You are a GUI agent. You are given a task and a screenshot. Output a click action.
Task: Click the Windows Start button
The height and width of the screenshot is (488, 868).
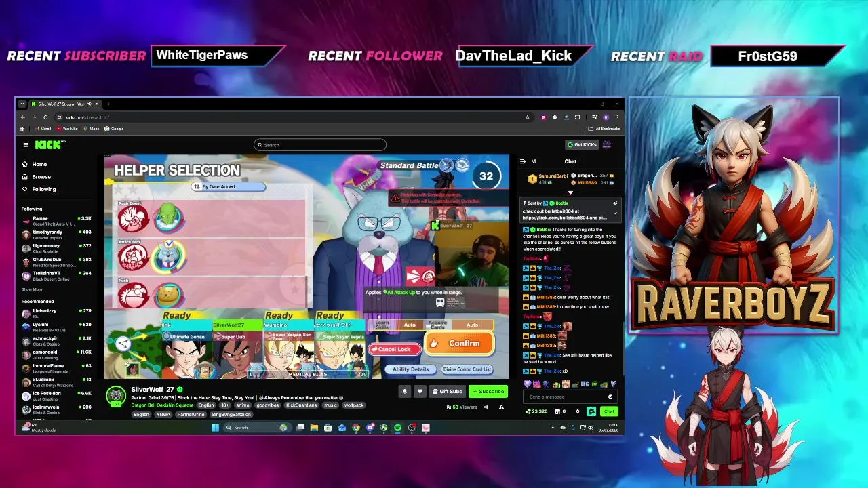215,428
